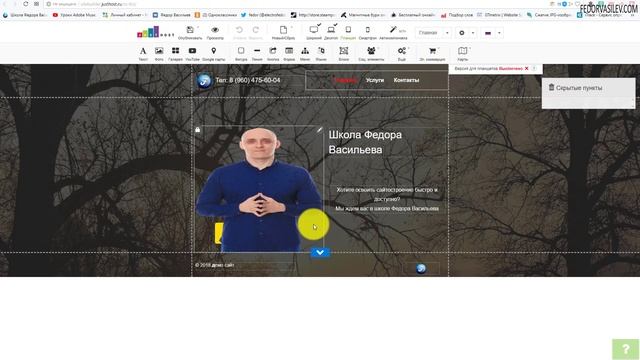640x360 pixels.
Task: Add a Линия line element
Action: pyautogui.click(x=257, y=51)
